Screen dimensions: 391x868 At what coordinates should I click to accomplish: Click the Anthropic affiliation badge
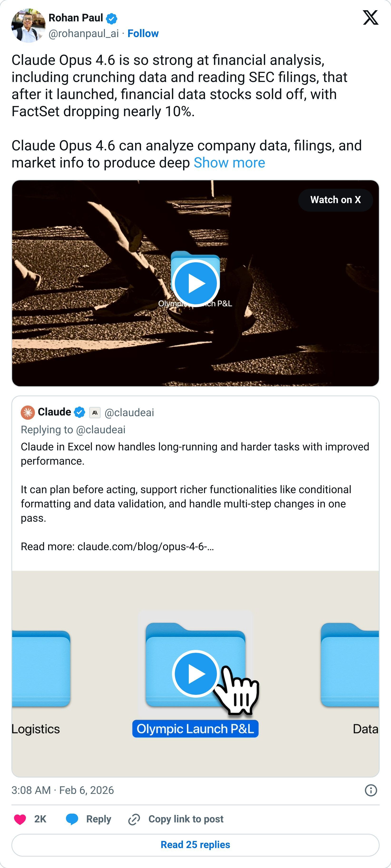[x=95, y=412]
